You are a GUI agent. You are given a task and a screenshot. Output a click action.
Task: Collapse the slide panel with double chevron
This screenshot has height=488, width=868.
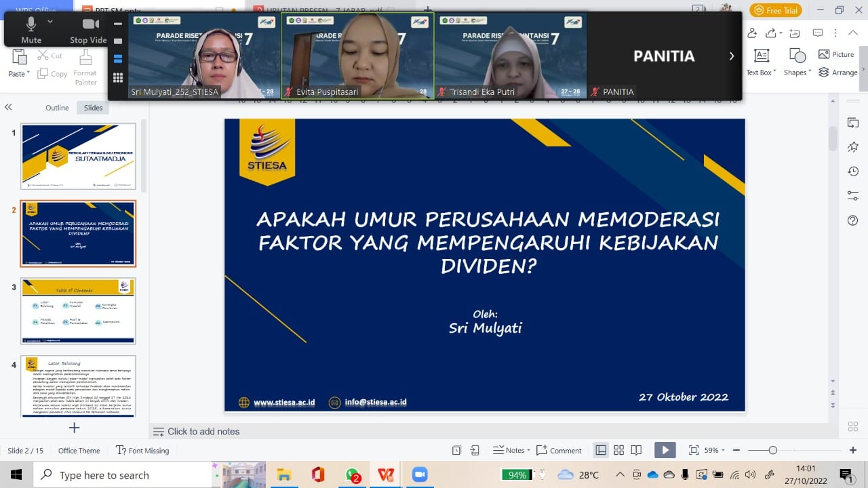point(9,107)
